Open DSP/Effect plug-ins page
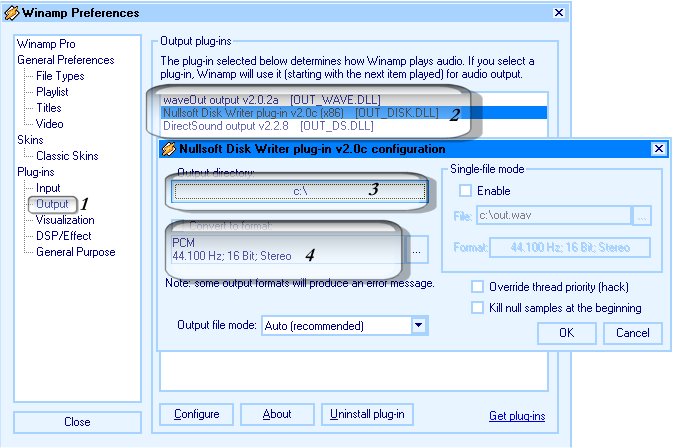This screenshot has width=673, height=448. (63, 236)
